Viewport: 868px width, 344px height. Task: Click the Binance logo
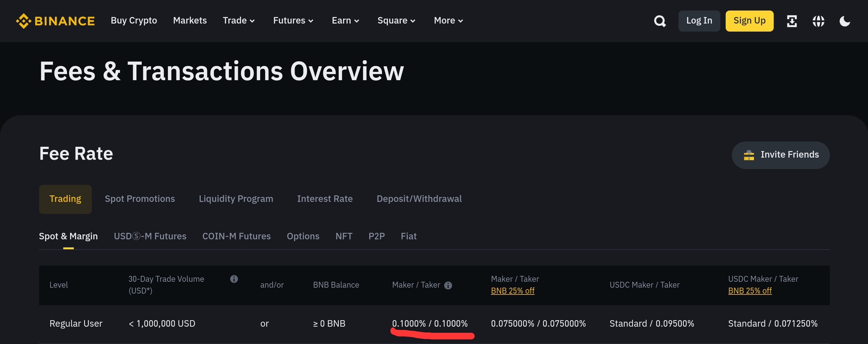coord(55,21)
